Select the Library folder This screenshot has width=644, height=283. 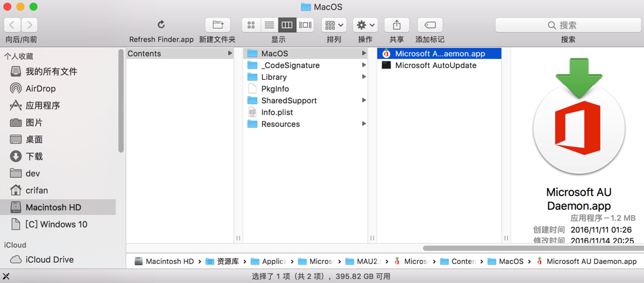(x=305, y=77)
